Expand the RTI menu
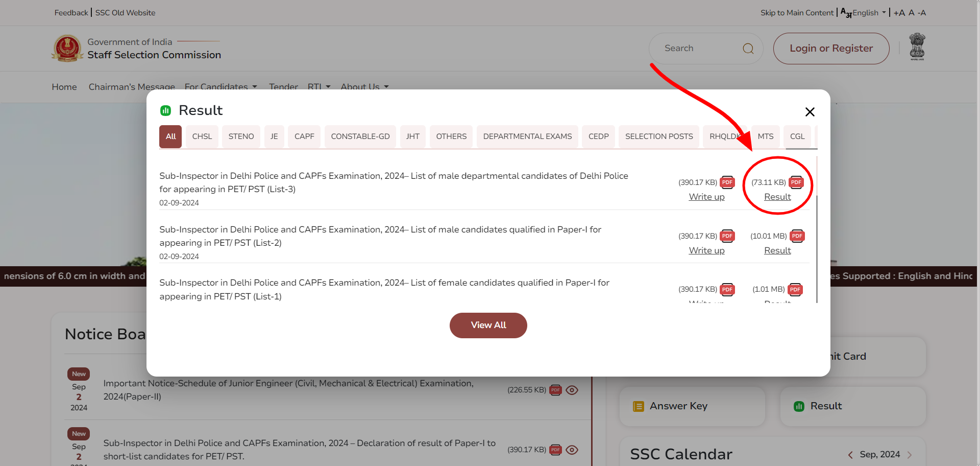The image size is (980, 466). click(x=319, y=87)
